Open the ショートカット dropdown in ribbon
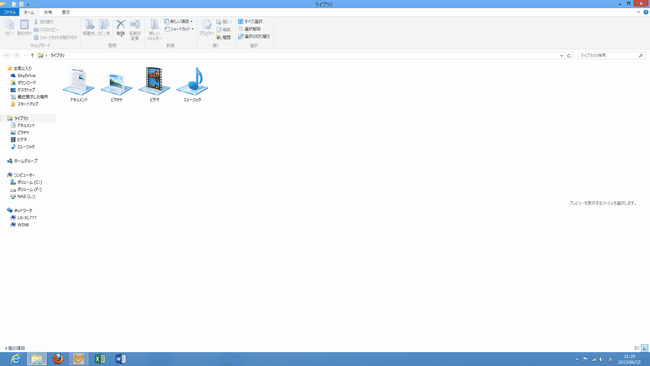Screen dimensions: 650x366 (179, 29)
